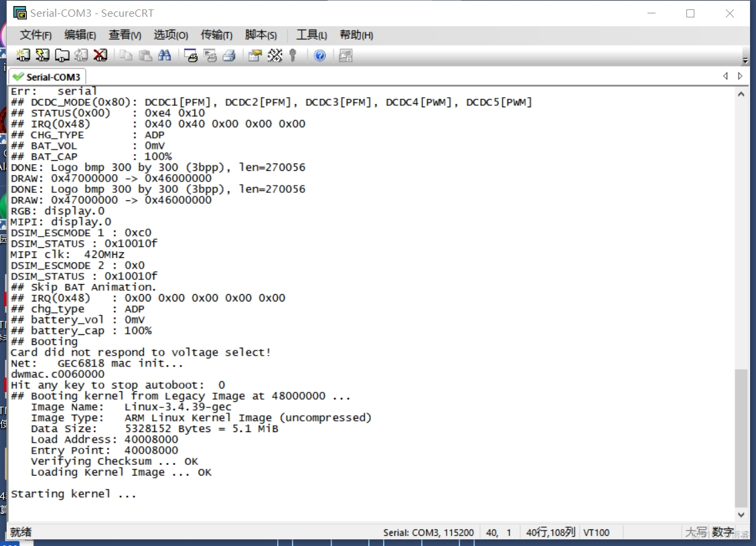Open Connect in Tab folder icon
This screenshot has width=756, height=546.
point(62,56)
